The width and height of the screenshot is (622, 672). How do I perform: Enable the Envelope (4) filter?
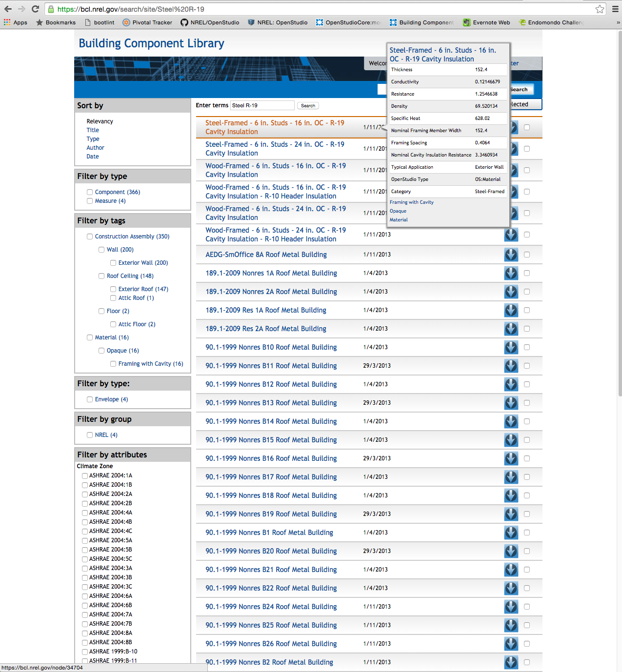pyautogui.click(x=90, y=399)
